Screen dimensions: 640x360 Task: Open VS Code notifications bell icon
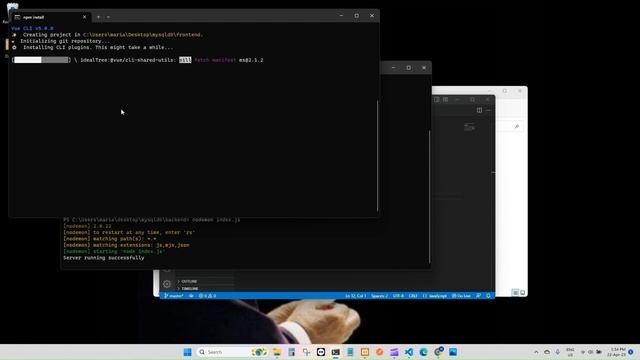click(488, 296)
